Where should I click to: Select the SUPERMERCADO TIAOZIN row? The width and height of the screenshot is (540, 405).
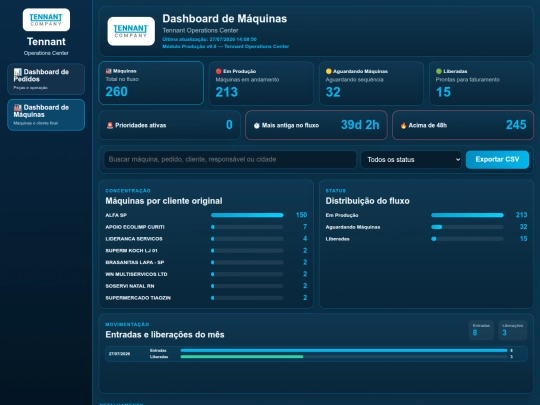click(206, 298)
